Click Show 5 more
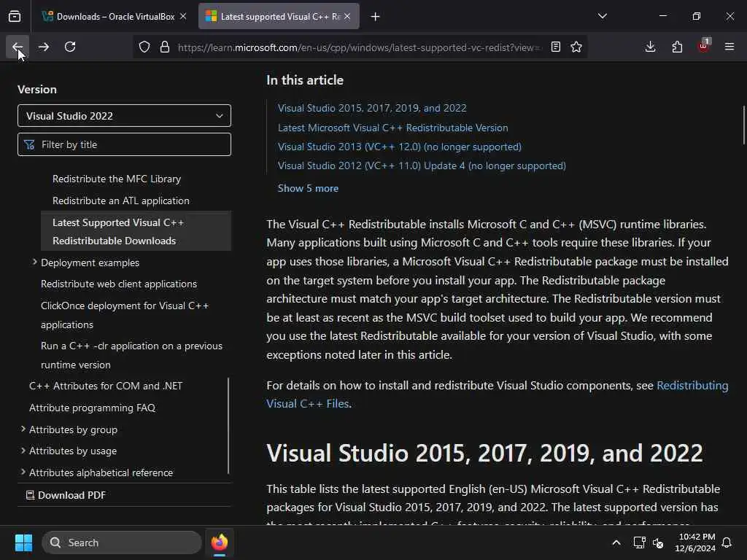 (x=308, y=188)
